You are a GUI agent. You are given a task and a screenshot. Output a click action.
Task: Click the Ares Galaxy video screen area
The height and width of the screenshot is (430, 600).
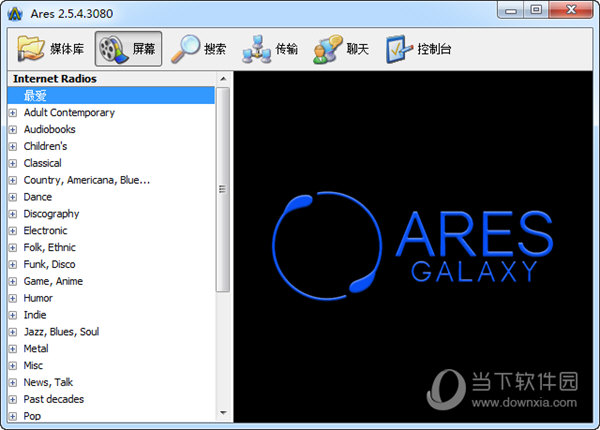(x=413, y=247)
